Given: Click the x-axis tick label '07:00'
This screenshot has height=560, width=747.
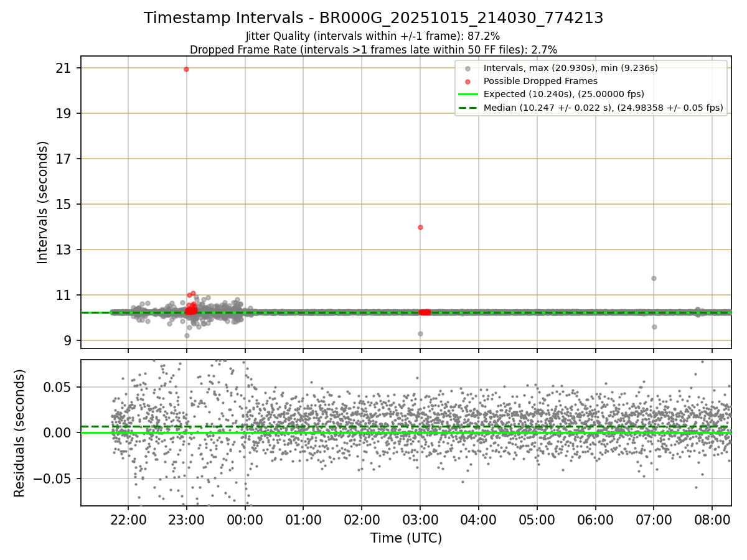Looking at the screenshot, I should coord(654,520).
